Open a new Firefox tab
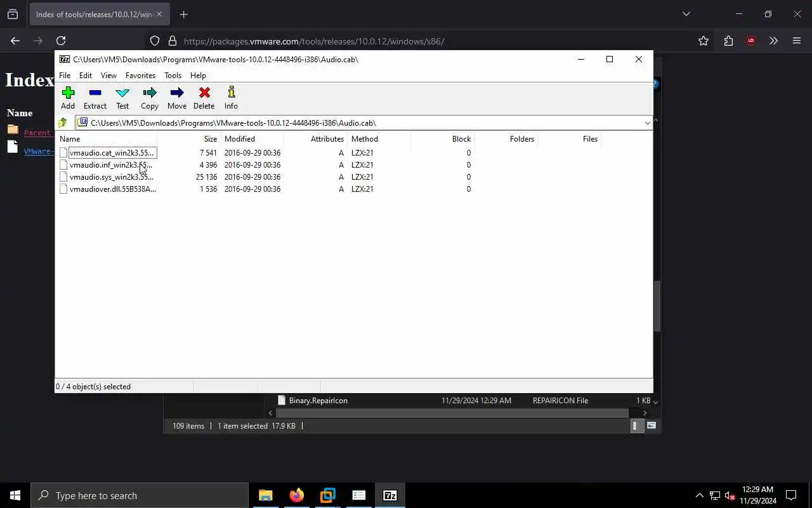The height and width of the screenshot is (508, 812). coord(183,14)
